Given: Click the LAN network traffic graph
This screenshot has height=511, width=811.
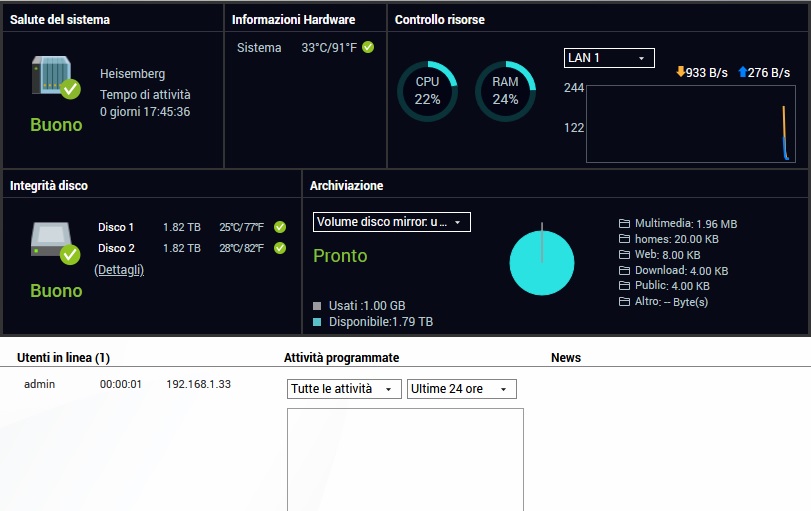Looking at the screenshot, I should point(691,123).
